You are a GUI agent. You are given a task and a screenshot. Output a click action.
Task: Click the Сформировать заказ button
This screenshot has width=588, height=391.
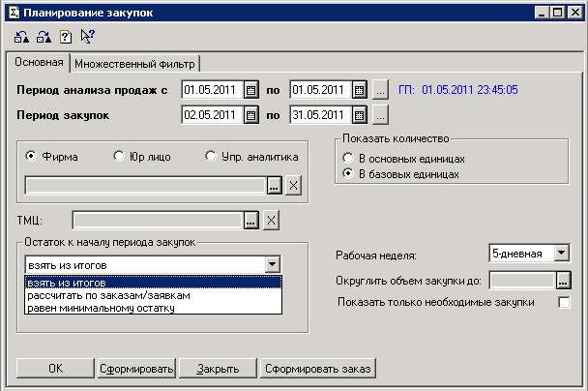tap(319, 369)
